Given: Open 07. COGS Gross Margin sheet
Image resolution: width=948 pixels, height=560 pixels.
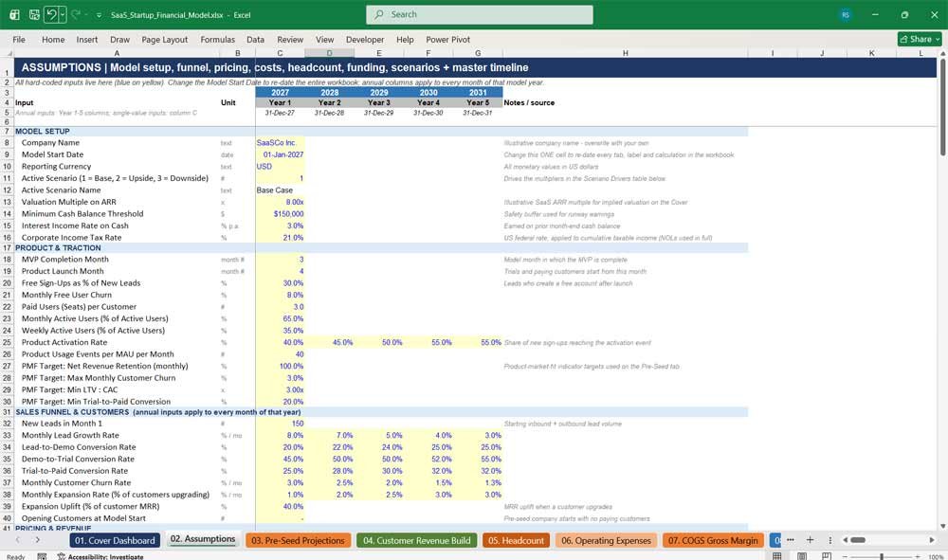Looking at the screenshot, I should tap(713, 540).
